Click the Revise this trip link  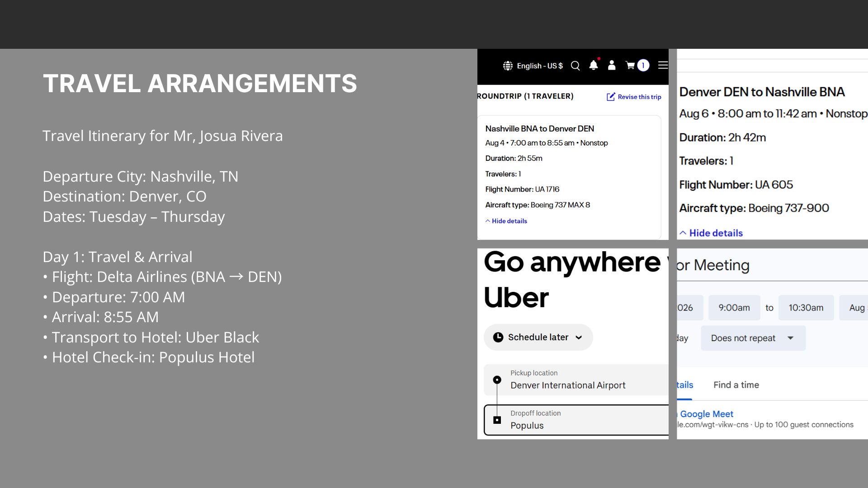point(639,97)
